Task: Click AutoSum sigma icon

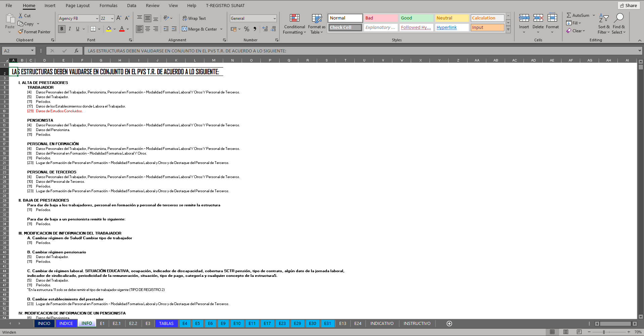Action: 569,15
